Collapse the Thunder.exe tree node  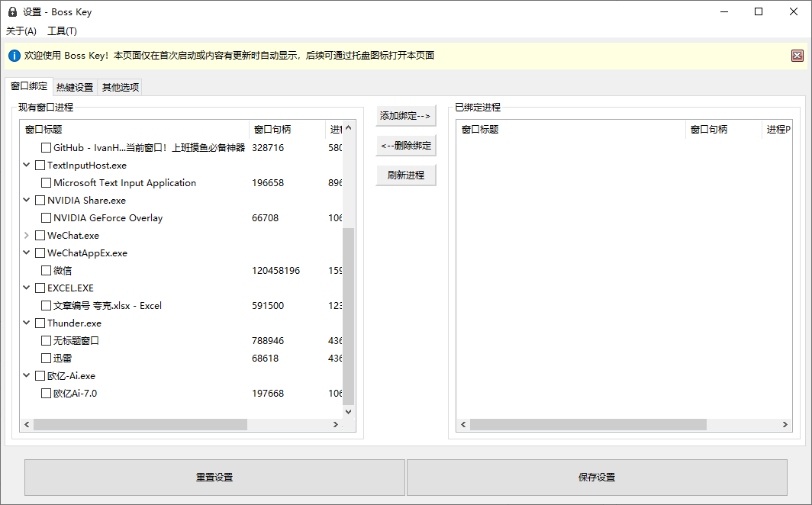[x=27, y=323]
